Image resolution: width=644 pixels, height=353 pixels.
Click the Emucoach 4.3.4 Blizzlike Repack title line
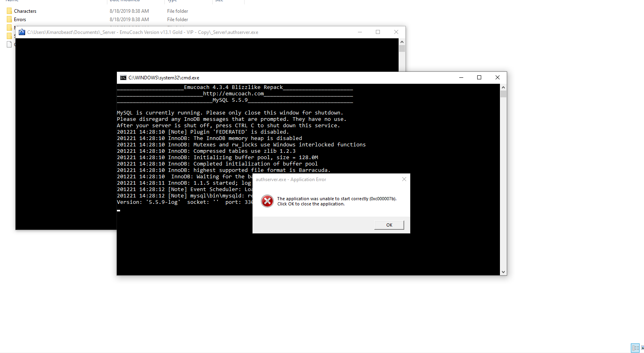pyautogui.click(x=233, y=87)
